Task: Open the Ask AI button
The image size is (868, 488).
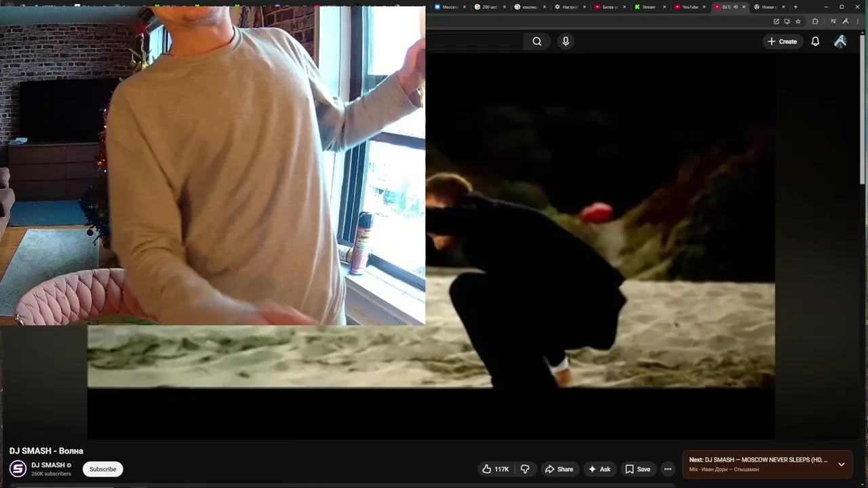Action: click(599, 469)
